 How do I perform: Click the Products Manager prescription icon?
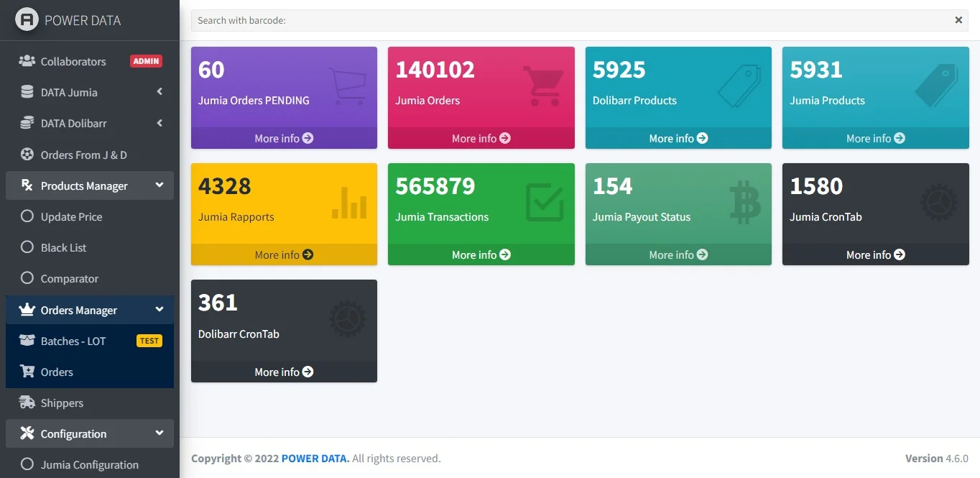pos(27,185)
